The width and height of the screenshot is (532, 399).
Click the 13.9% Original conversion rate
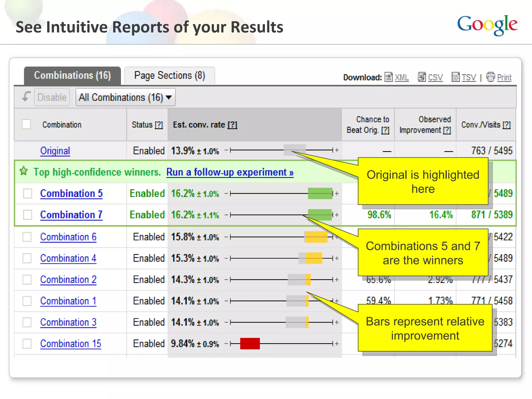[x=183, y=151]
